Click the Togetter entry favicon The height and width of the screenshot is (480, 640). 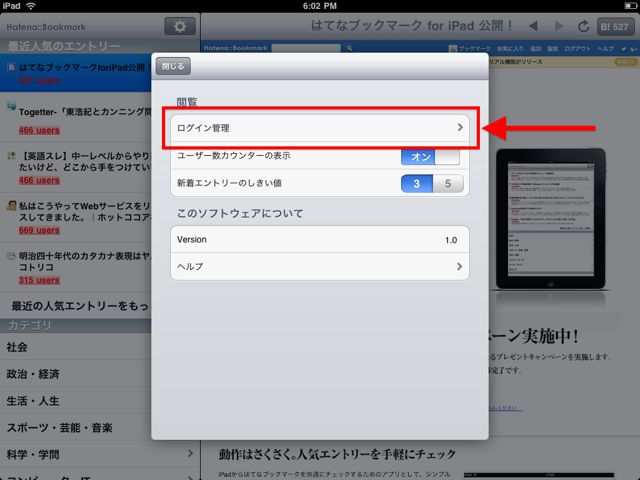(11, 107)
